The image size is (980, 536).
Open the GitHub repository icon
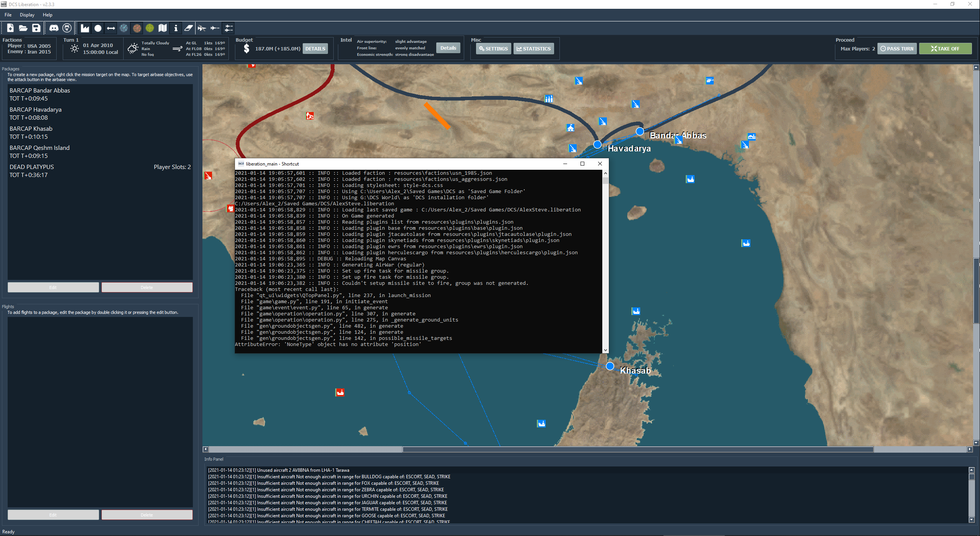pos(67,28)
